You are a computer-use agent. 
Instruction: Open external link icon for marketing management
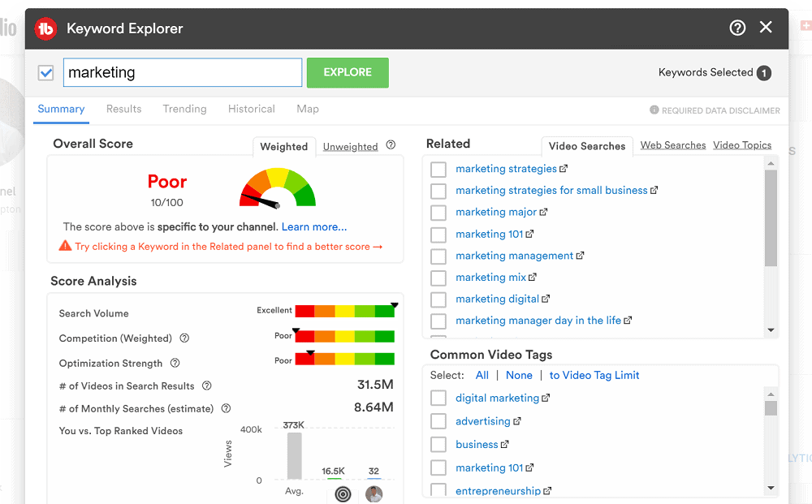[580, 255]
